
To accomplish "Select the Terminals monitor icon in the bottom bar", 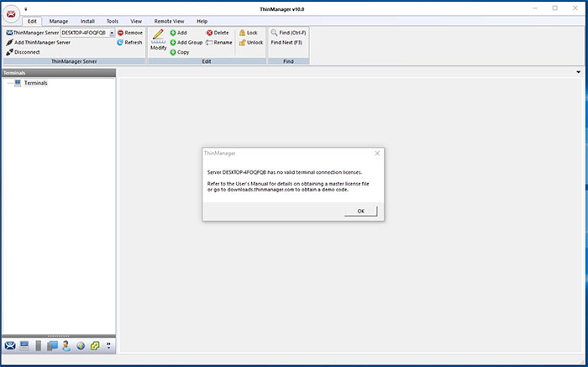I will [24, 346].
